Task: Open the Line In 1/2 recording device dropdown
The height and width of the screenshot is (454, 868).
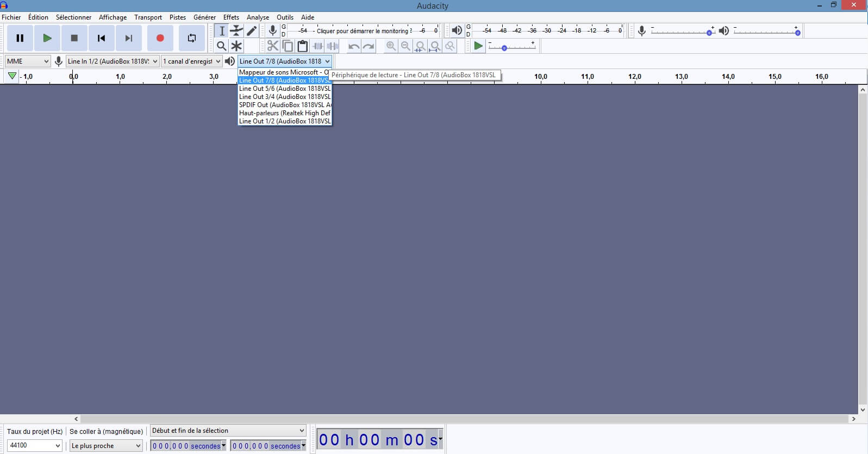Action: click(113, 61)
